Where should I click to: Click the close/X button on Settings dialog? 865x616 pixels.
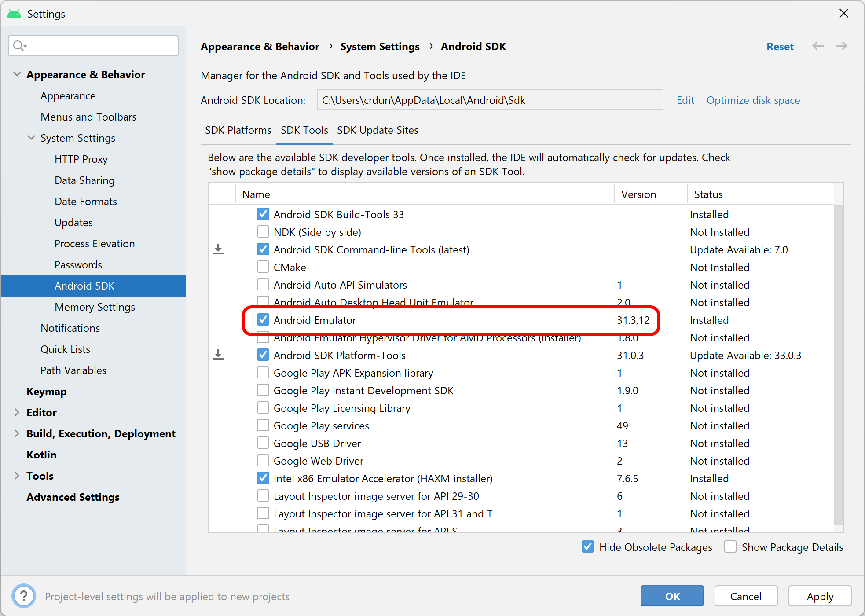tap(844, 11)
